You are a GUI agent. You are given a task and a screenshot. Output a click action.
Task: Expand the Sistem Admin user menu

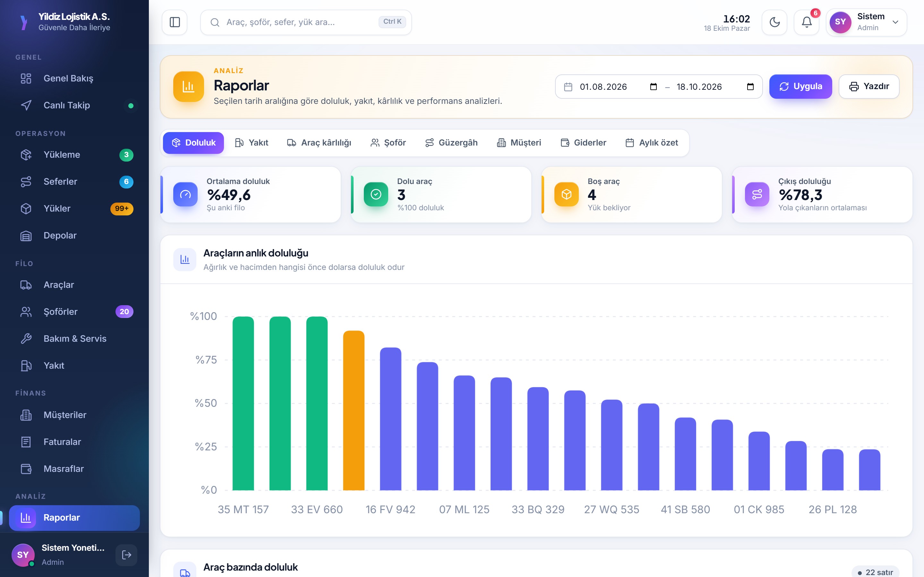click(866, 22)
